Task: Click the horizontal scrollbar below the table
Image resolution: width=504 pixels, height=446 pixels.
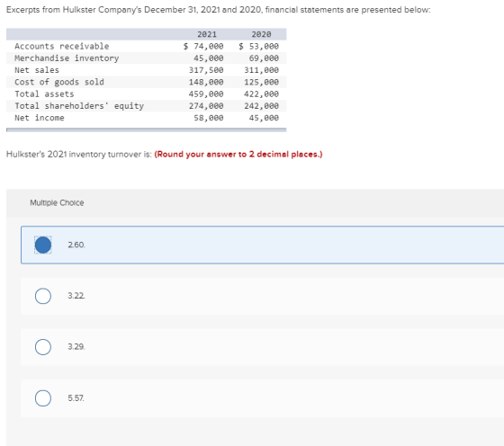Action: [x=146, y=129]
